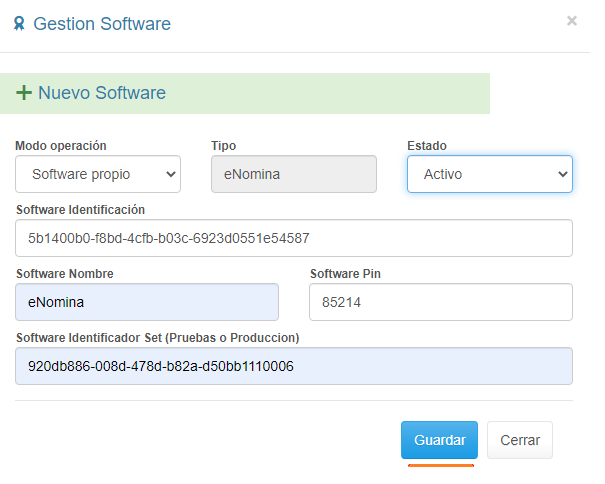Viewport: 605px width, 484px height.
Task: Click the Cerrar button
Action: (520, 440)
